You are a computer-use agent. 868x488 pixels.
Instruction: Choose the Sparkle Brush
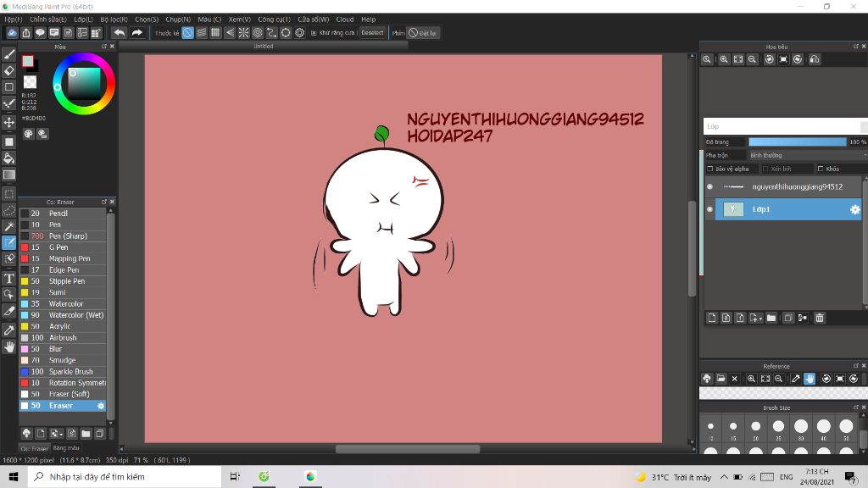point(63,372)
